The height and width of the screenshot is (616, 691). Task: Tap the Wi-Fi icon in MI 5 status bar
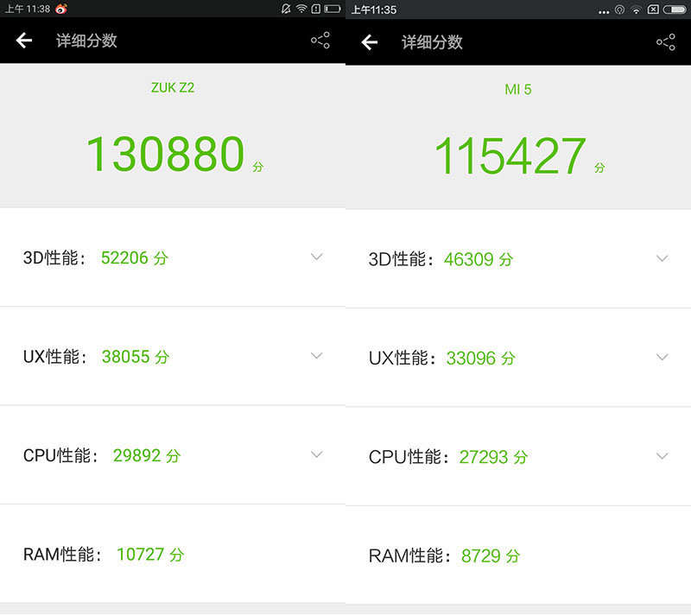[636, 10]
